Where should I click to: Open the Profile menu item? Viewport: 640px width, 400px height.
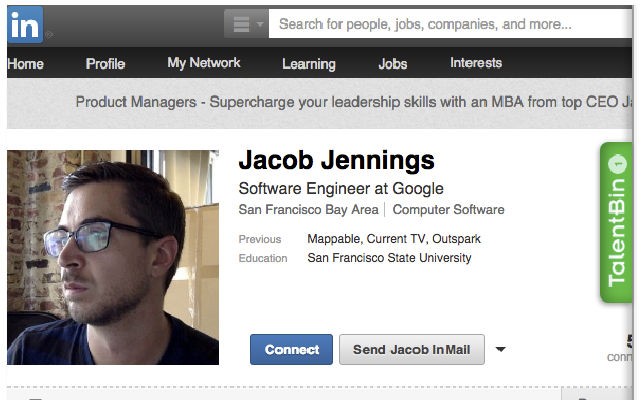[x=105, y=64]
